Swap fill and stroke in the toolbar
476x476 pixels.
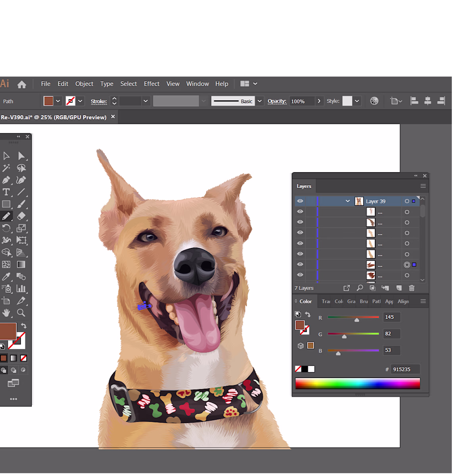tap(23, 326)
